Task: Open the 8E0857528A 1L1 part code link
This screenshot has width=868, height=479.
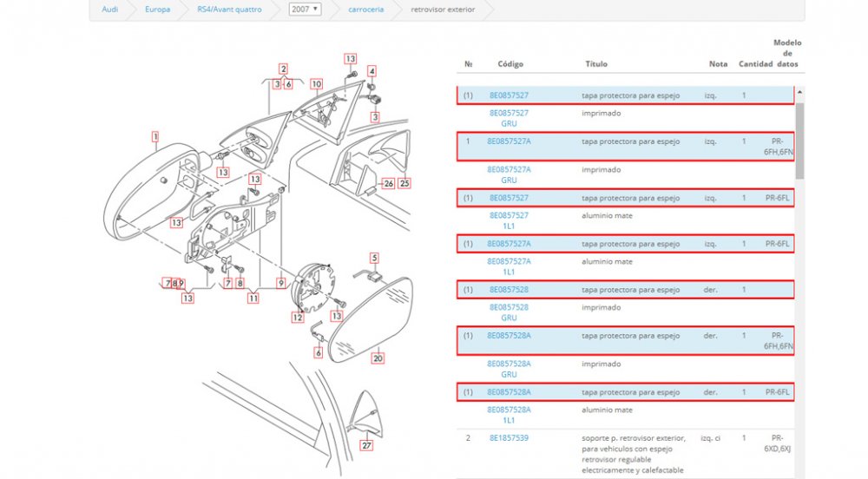Action: click(x=509, y=415)
